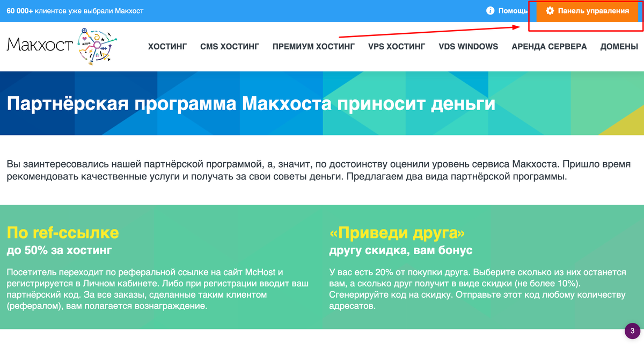Click the По ref-ссылке heading
The width and height of the screenshot is (644, 353).
tap(63, 233)
